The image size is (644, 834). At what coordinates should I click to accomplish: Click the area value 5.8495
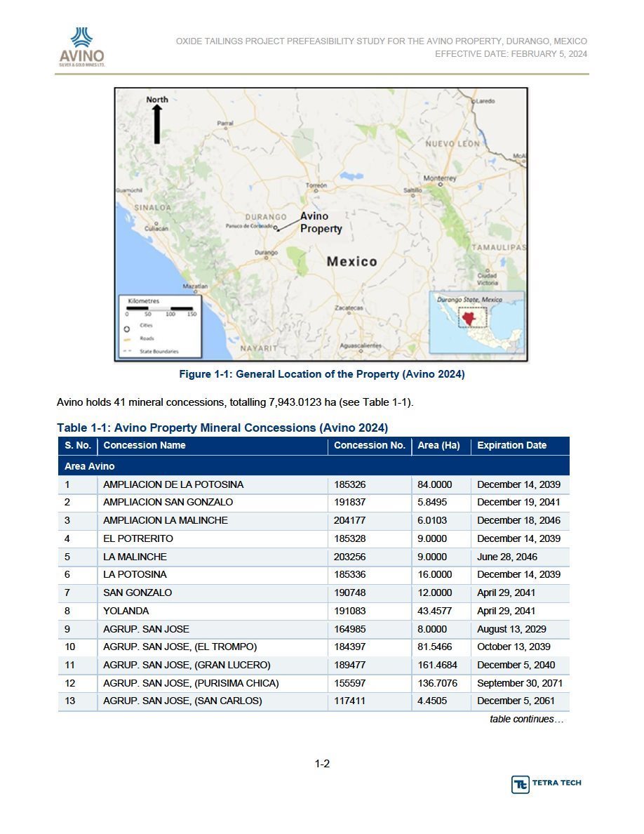[x=432, y=502]
